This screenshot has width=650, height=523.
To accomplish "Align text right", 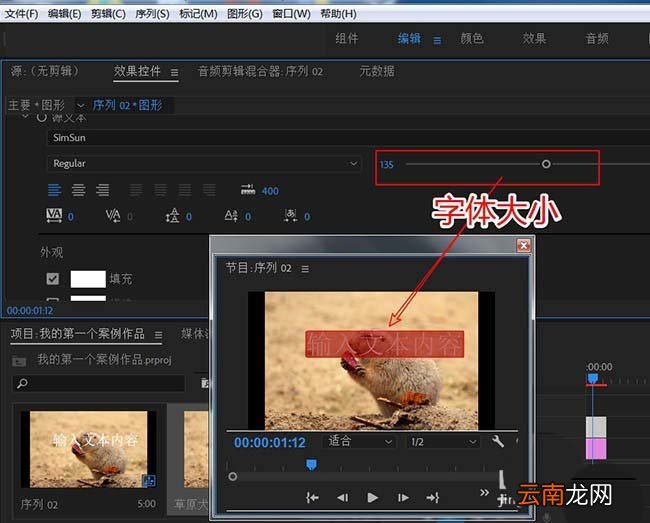I will click(x=102, y=190).
